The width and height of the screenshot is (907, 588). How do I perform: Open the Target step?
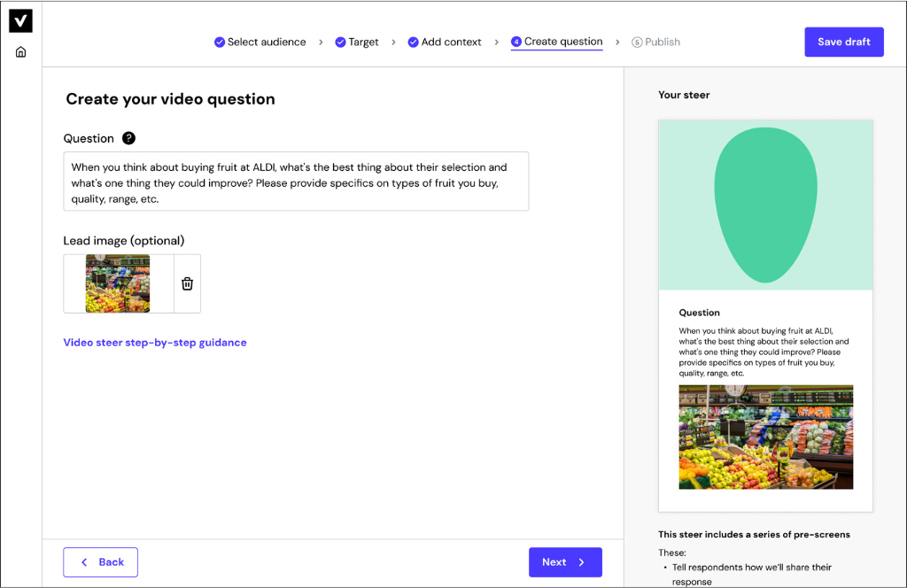click(x=363, y=42)
